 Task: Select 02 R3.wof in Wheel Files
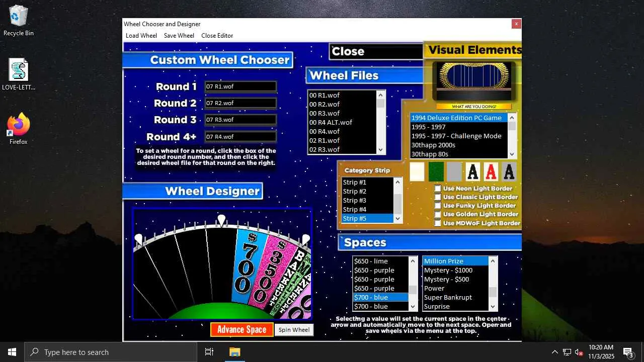coord(342,149)
